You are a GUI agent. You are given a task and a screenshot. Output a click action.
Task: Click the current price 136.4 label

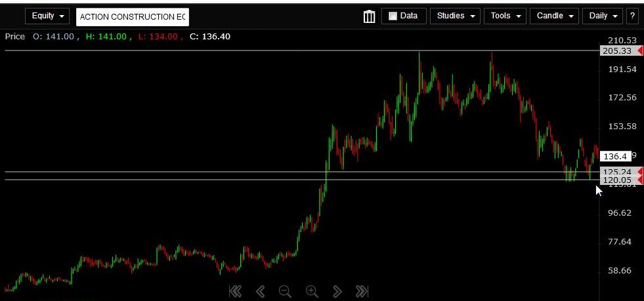click(x=616, y=157)
